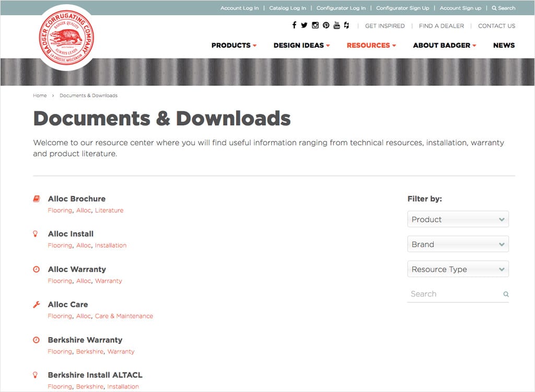Click the Alloc tag under Alloc Install

pyautogui.click(x=84, y=245)
